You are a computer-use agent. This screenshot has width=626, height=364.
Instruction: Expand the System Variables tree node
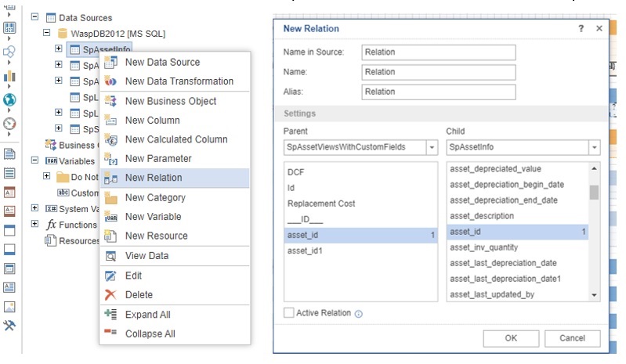click(34, 209)
